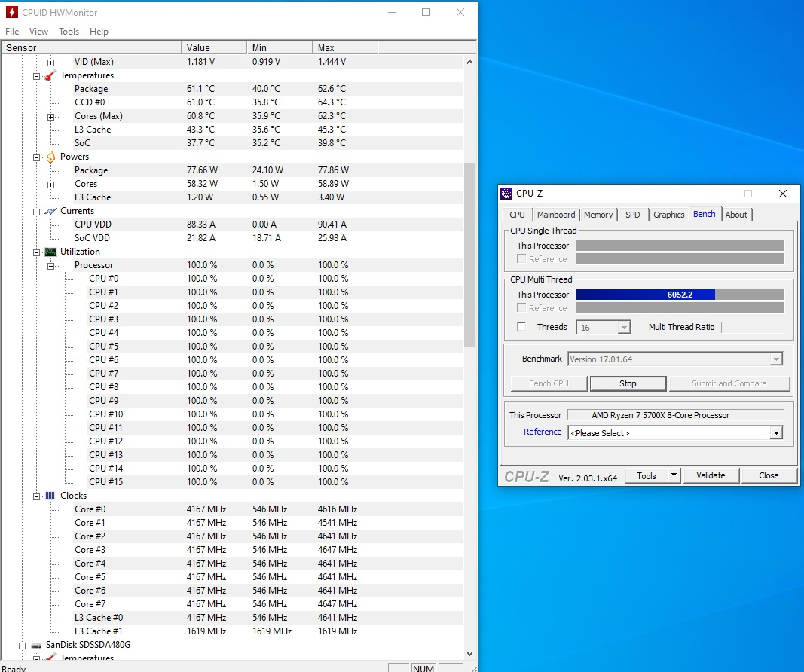
Task: Click the HWMonitor vertical scrollbar thumb
Action: 469,255
